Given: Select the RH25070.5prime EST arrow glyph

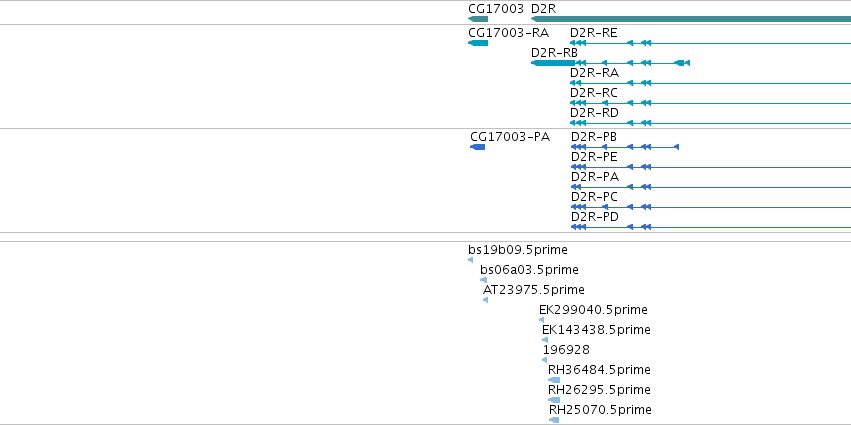Looking at the screenshot, I should [x=554, y=420].
